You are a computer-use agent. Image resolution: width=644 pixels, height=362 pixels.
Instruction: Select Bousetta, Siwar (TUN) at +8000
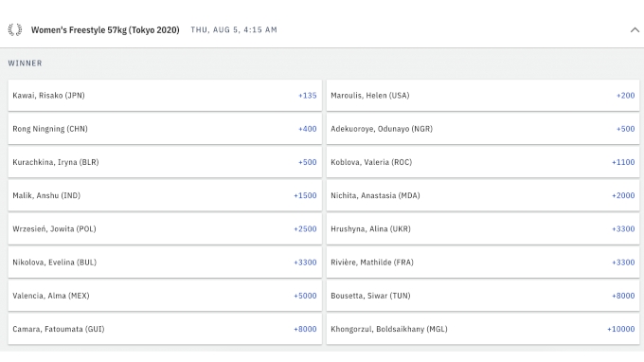(x=483, y=296)
